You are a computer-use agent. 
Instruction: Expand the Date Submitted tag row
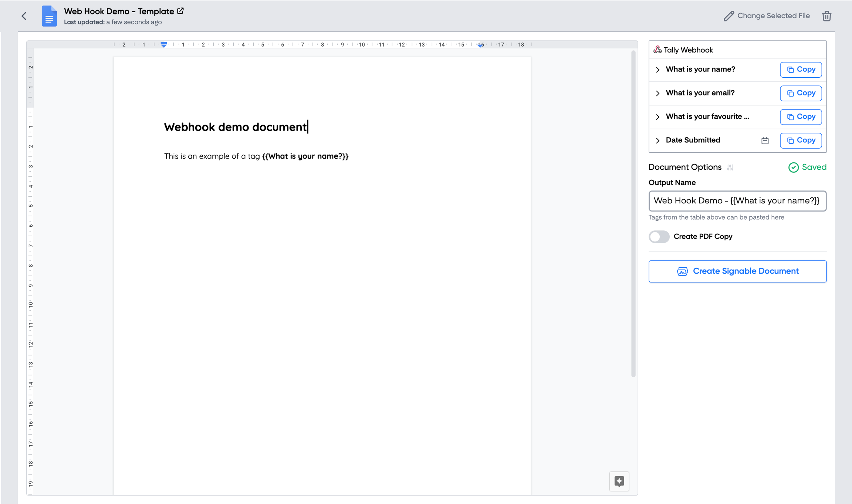658,140
